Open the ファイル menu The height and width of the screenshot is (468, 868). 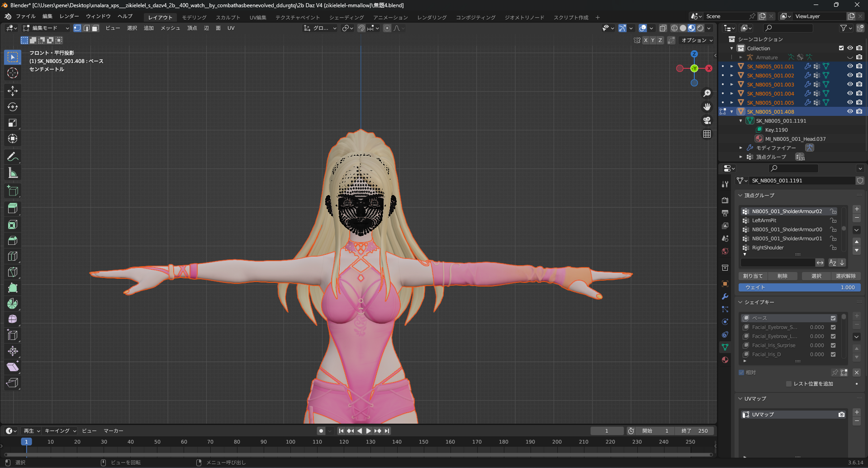[26, 16]
